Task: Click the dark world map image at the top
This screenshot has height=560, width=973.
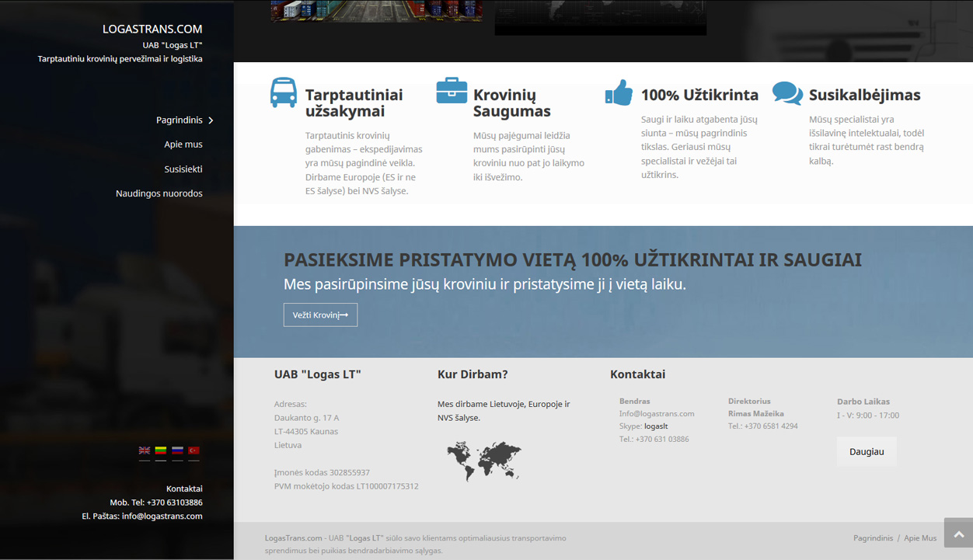Action: [601, 17]
